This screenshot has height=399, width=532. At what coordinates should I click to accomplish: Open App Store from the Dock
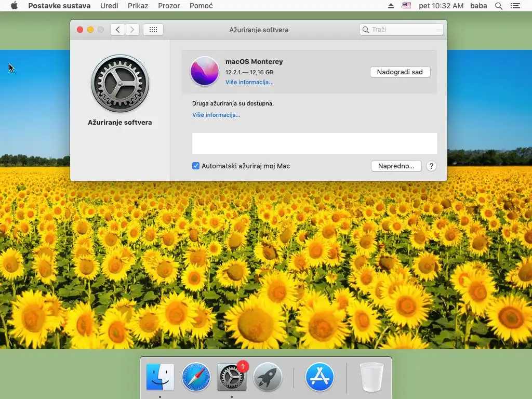[320, 377]
